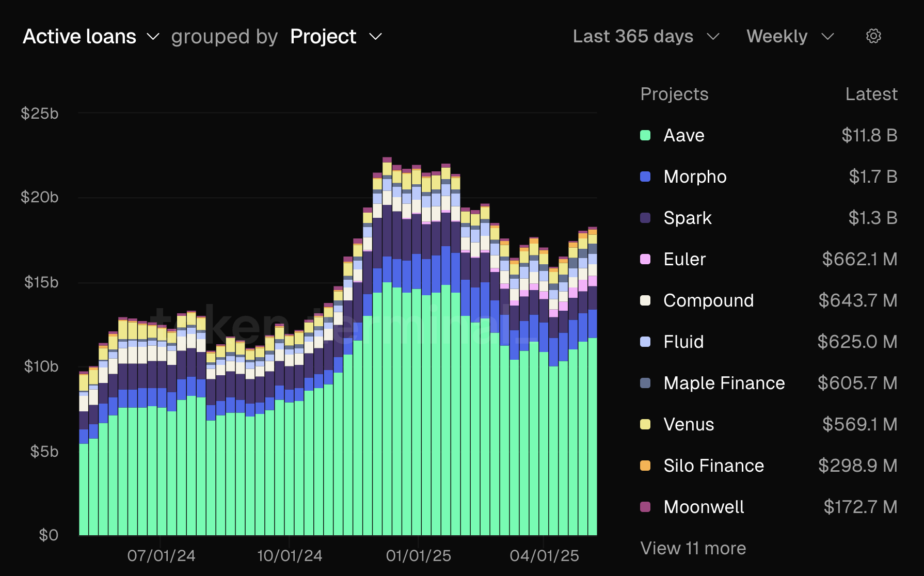Click the first leftmost chart bar
This screenshot has width=924, height=576.
click(84, 453)
